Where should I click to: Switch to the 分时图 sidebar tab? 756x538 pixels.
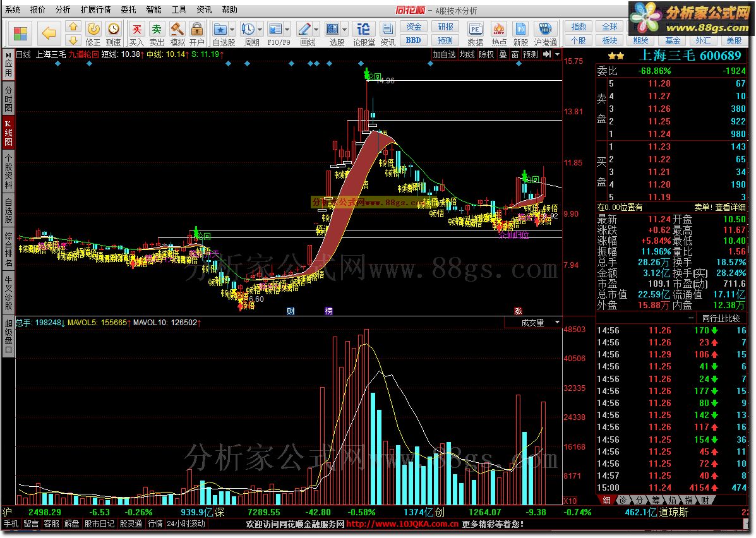pyautogui.click(x=9, y=99)
